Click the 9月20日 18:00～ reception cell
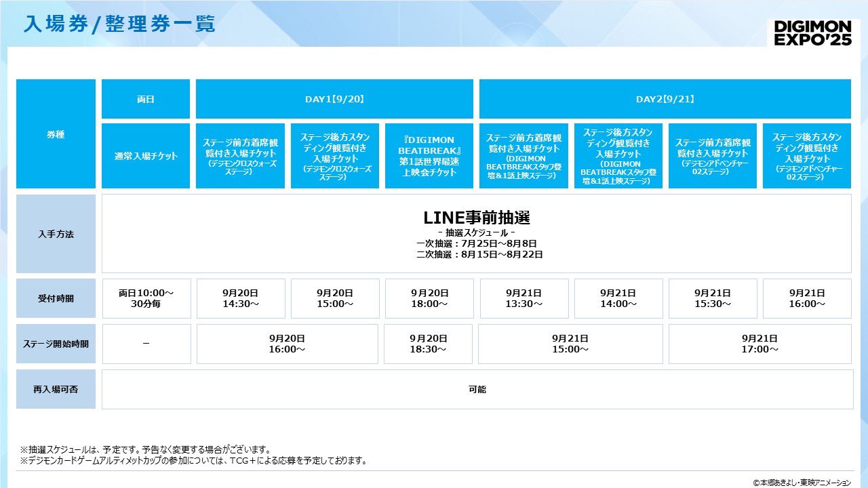868x488 pixels. 430,298
